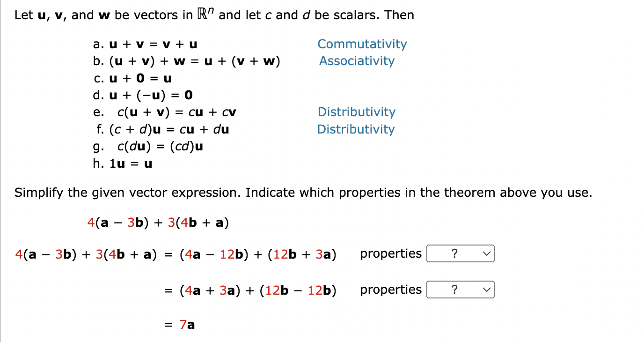Viewport: 644px width, 342px height.
Task: Click the expression 4(a − 3b) + 3(4b + a)
Action: click(x=158, y=223)
